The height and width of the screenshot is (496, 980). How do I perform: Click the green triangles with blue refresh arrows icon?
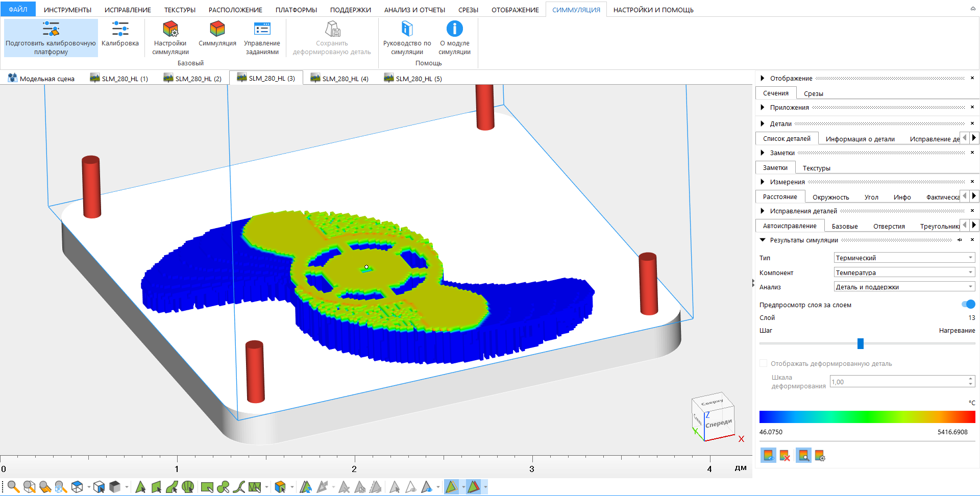point(305,487)
